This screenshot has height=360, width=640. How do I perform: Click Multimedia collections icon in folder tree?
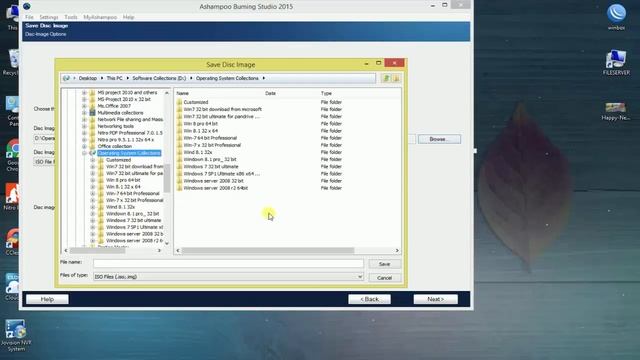tap(92, 113)
